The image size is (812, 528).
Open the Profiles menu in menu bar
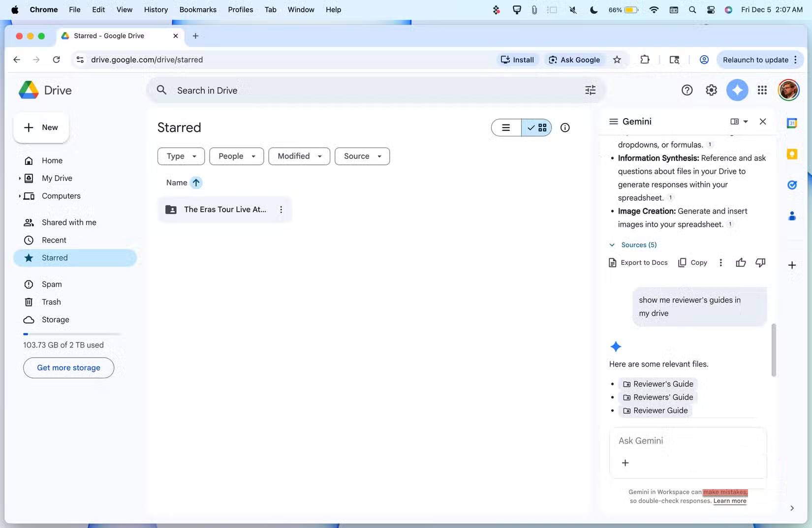tap(241, 9)
